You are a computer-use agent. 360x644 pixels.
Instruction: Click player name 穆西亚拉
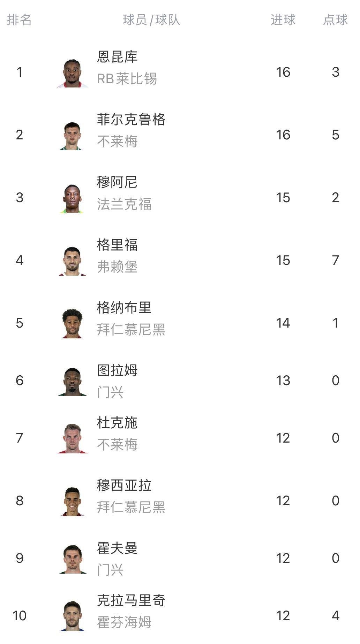[124, 485]
